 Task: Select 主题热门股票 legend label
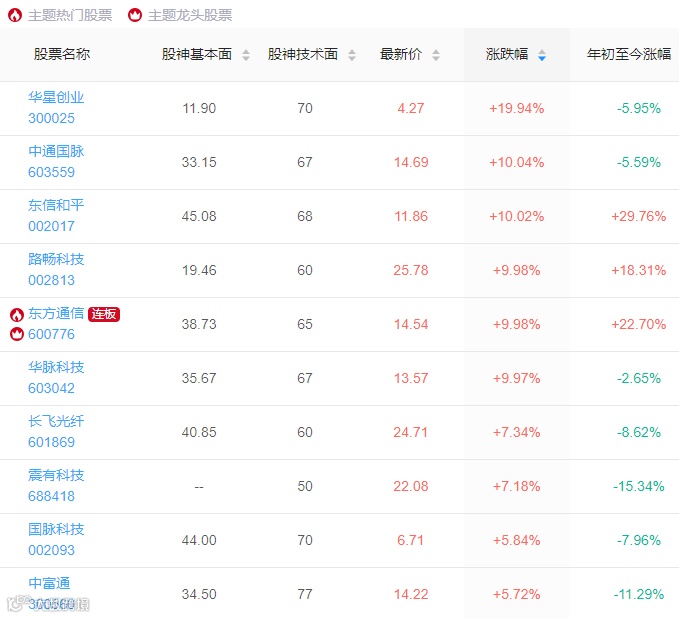70,16
